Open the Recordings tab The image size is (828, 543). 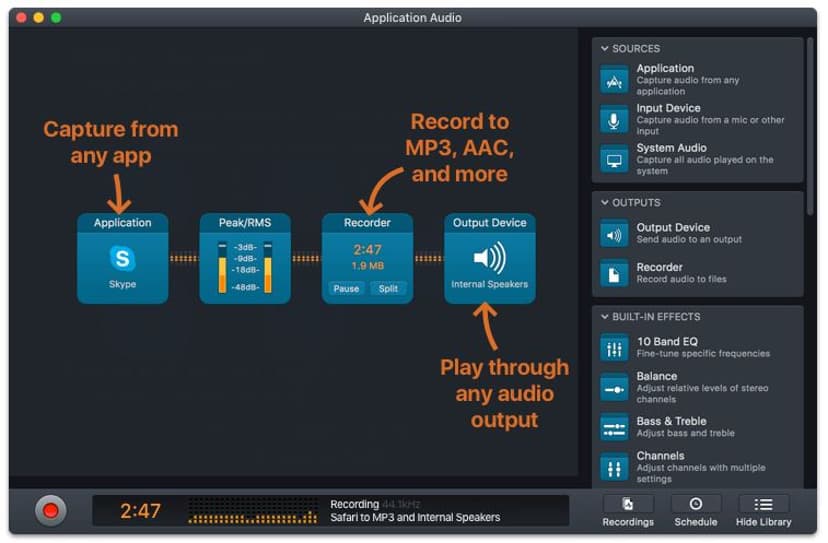coord(628,511)
